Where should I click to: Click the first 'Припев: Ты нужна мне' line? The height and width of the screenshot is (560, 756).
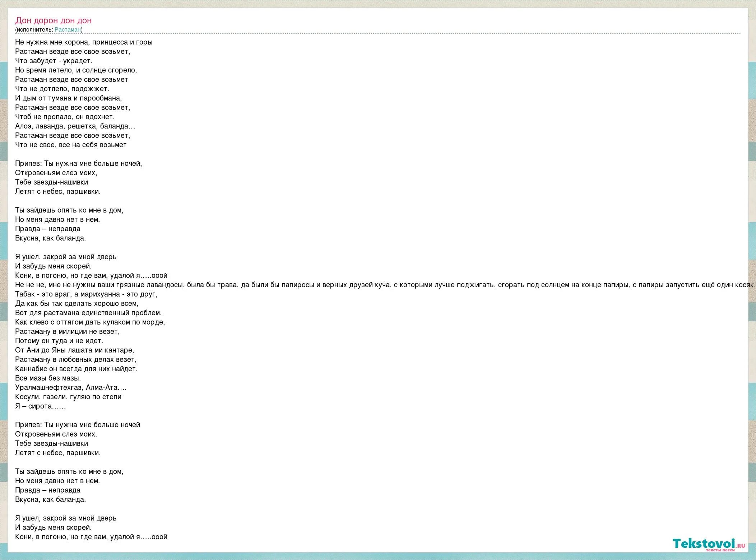[x=78, y=164]
